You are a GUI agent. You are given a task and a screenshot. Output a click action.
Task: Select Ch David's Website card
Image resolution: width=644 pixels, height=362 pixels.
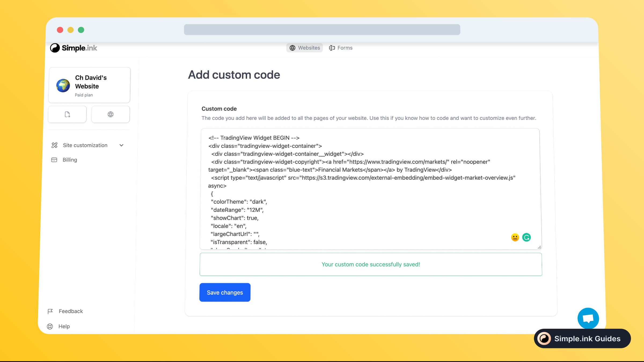point(89,85)
